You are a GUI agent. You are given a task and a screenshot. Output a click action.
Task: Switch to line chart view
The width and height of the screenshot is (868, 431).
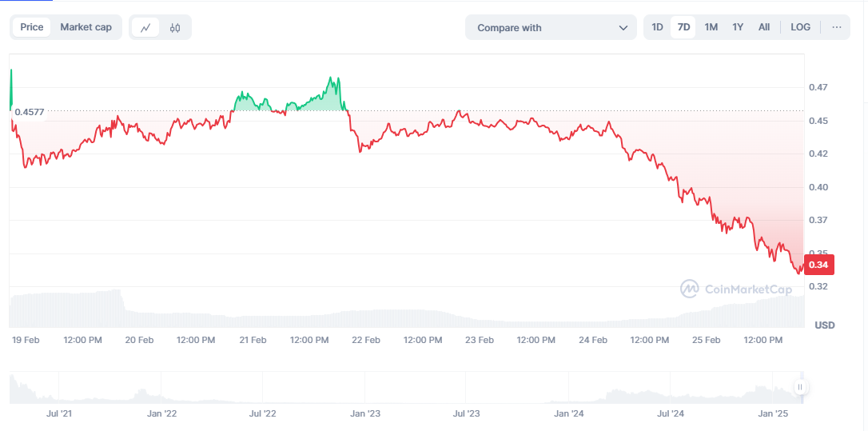tap(145, 27)
